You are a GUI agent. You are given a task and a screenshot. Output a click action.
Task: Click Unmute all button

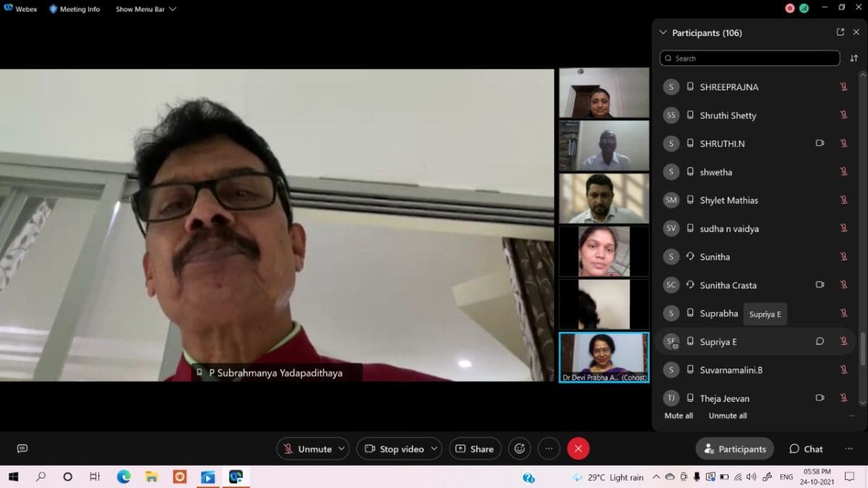click(x=728, y=416)
